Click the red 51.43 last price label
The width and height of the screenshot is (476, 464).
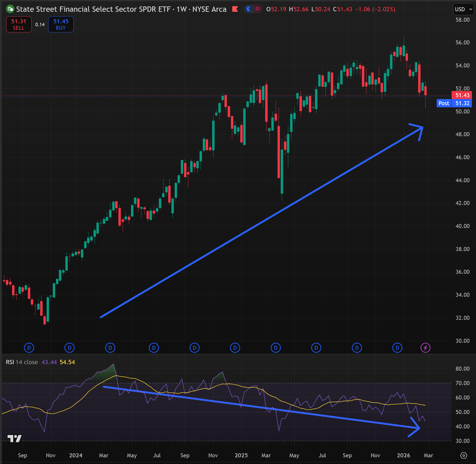click(x=462, y=95)
